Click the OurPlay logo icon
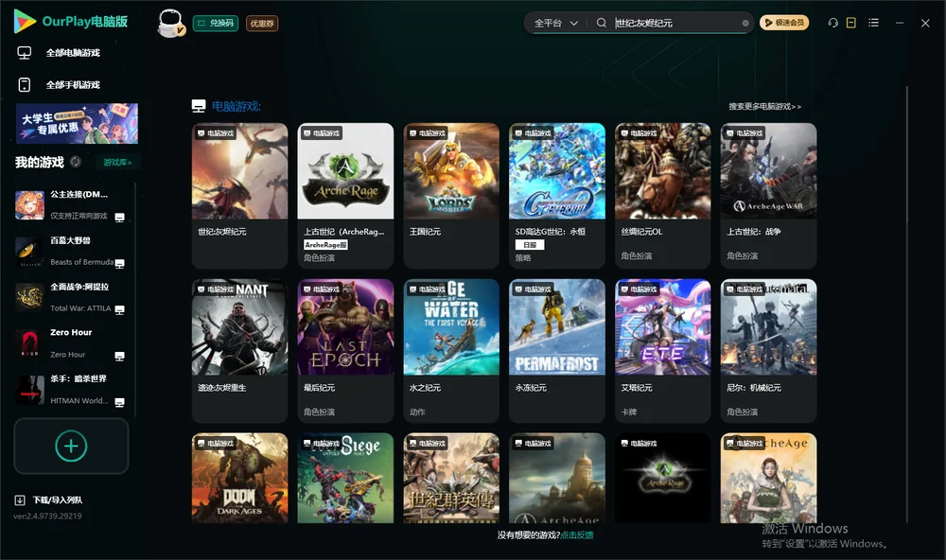Image resolution: width=946 pixels, height=560 pixels. pos(25,22)
